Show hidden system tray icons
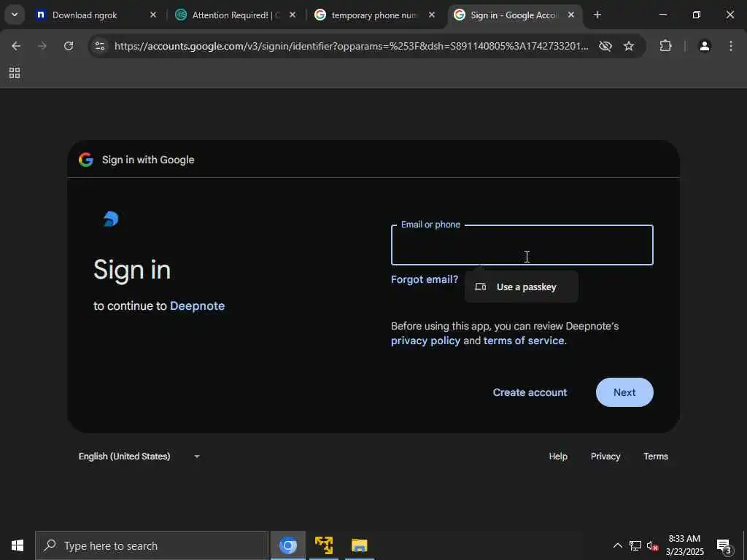Screen dimensions: 747x560 (x=617, y=545)
